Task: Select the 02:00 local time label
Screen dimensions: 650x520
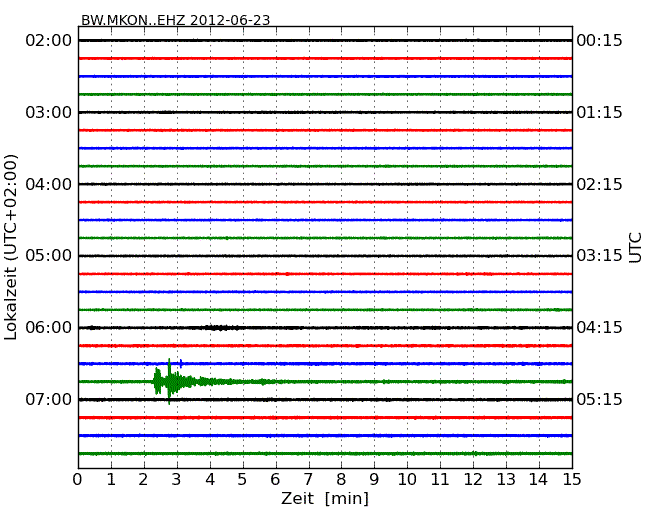Action: pyautogui.click(x=49, y=41)
